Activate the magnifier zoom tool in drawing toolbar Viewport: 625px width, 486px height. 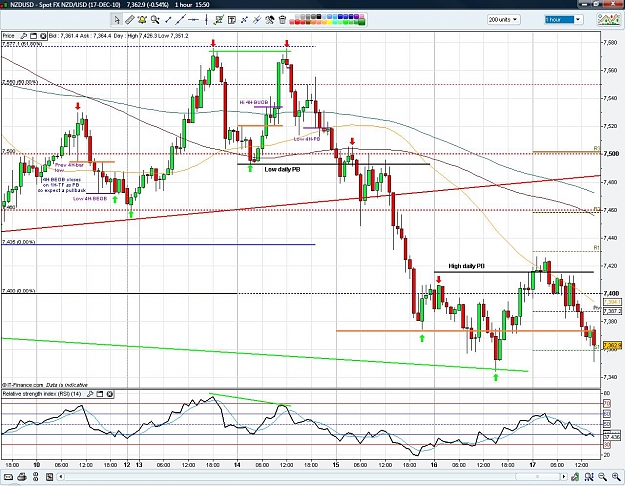pyautogui.click(x=155, y=20)
